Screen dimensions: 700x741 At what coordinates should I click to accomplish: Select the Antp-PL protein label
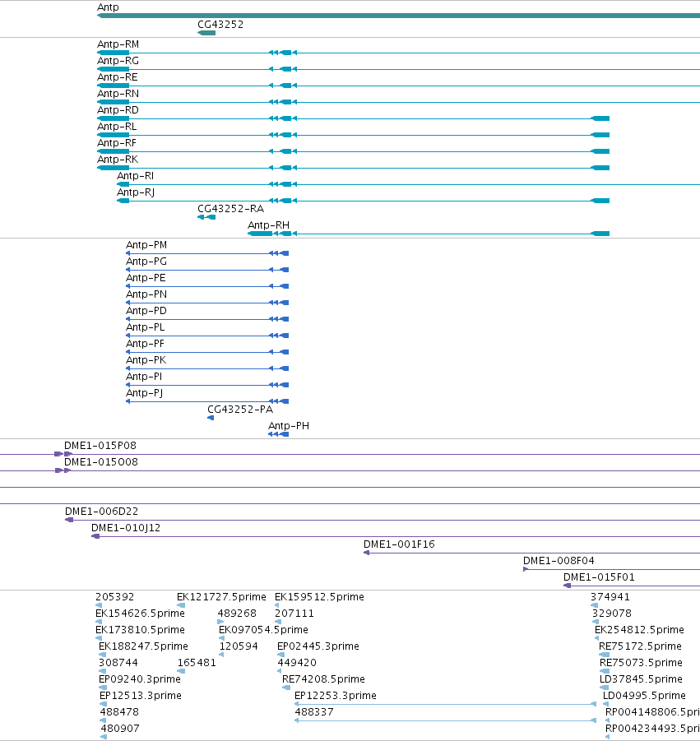coord(145,327)
